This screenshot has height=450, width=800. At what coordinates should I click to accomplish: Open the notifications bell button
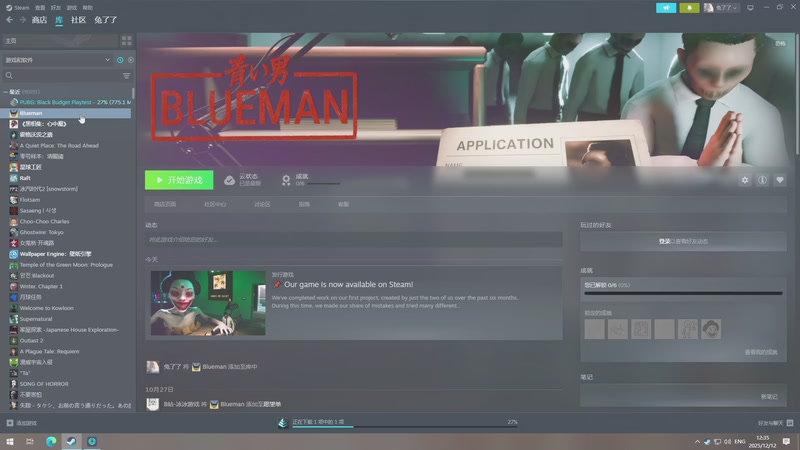coord(689,8)
